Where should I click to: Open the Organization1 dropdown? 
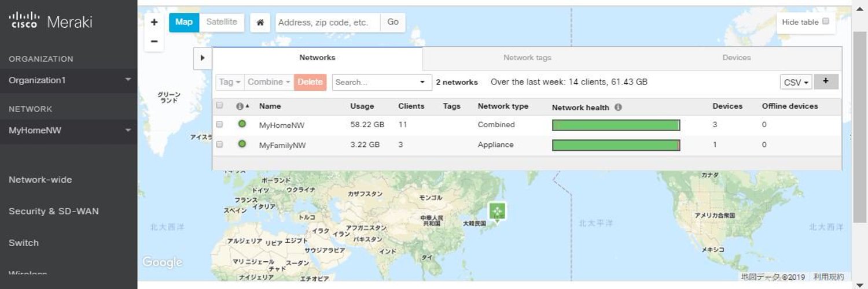[x=68, y=80]
